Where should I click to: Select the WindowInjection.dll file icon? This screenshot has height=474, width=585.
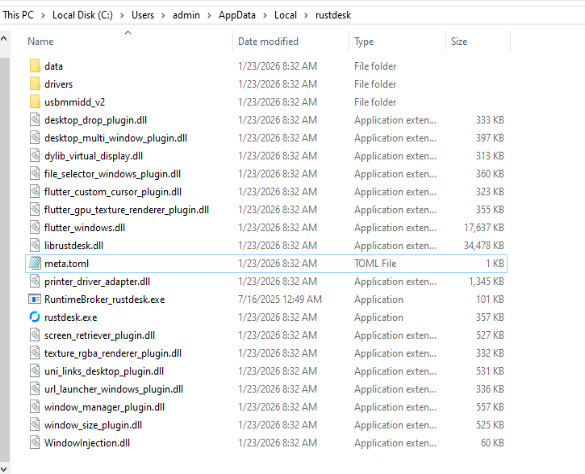point(35,442)
